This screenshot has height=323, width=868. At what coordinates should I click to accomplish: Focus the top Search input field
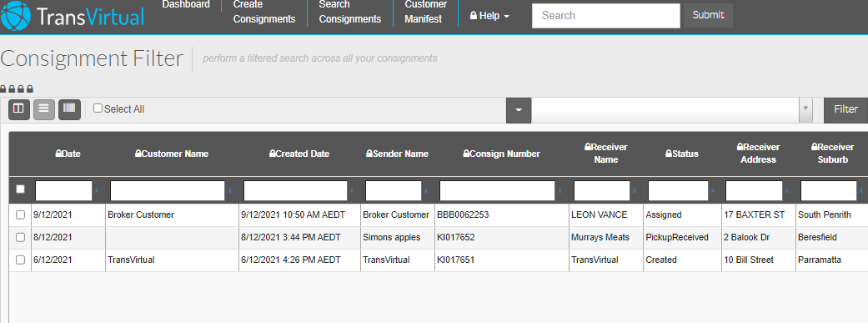click(605, 16)
